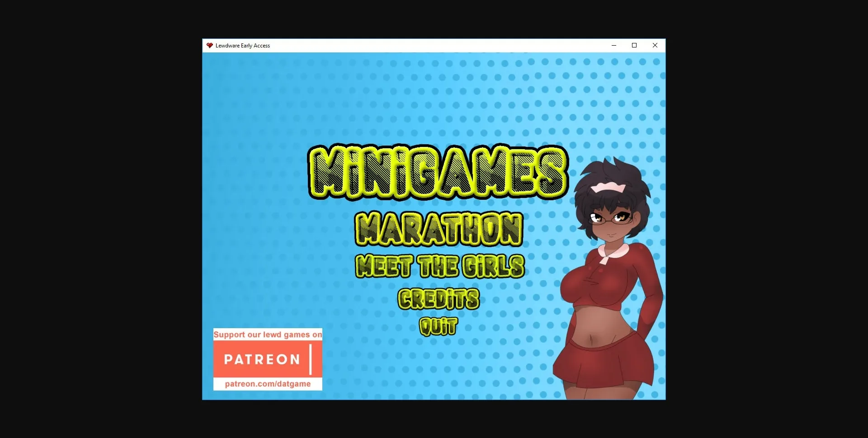Start Marathon mode
868x438 pixels.
coord(439,229)
